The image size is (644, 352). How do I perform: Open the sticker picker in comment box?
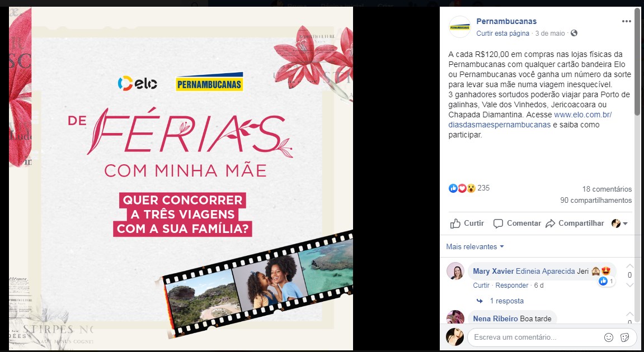click(624, 337)
